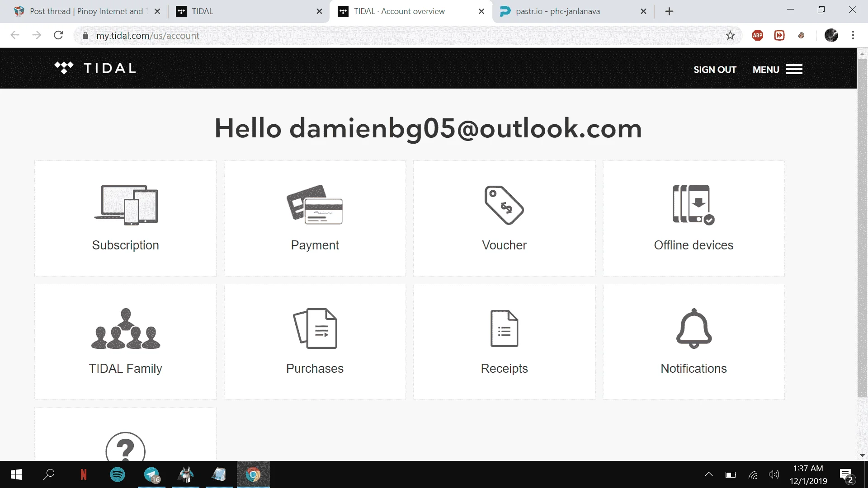Image resolution: width=868 pixels, height=488 pixels.
Task: Open the TIDAL Family label link
Action: pos(125,368)
